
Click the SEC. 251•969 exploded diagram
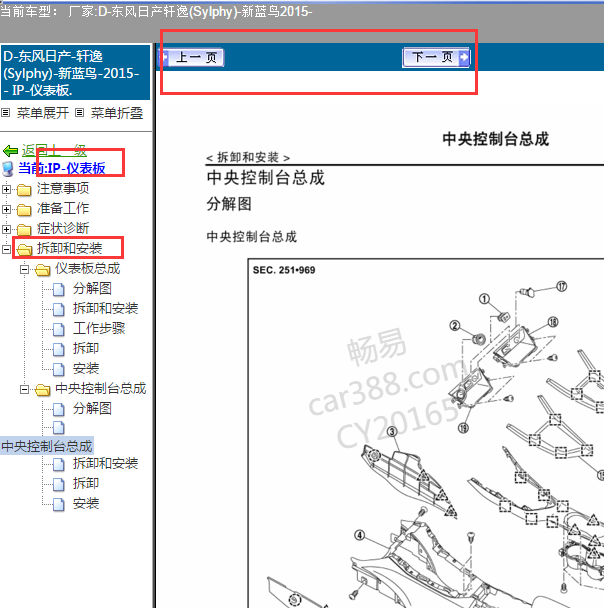[426, 433]
